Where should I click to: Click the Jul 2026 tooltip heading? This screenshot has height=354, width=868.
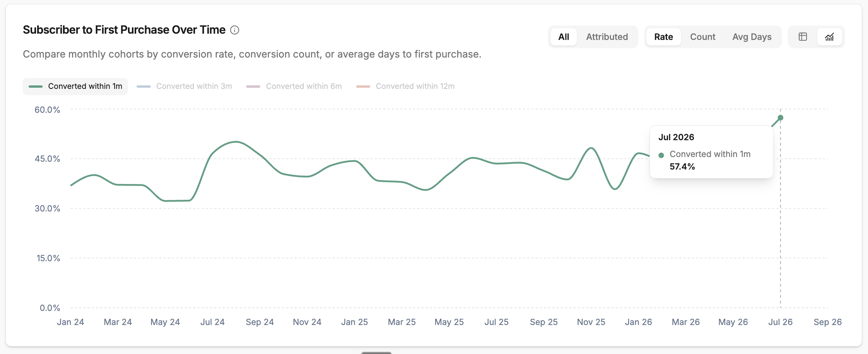(x=676, y=137)
